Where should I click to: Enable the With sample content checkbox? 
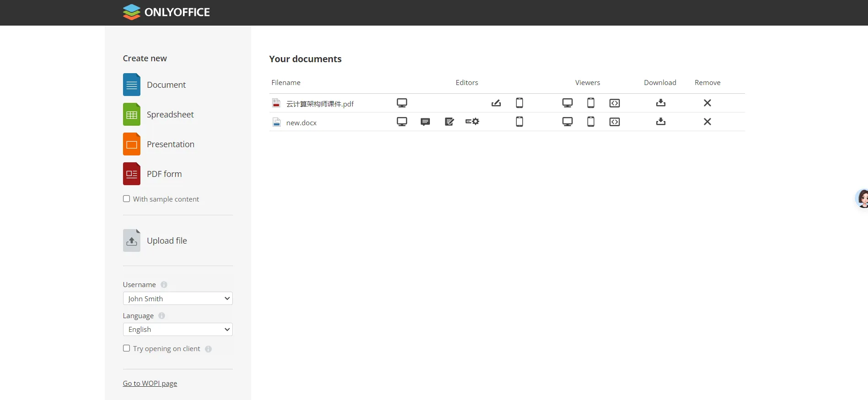click(x=127, y=199)
